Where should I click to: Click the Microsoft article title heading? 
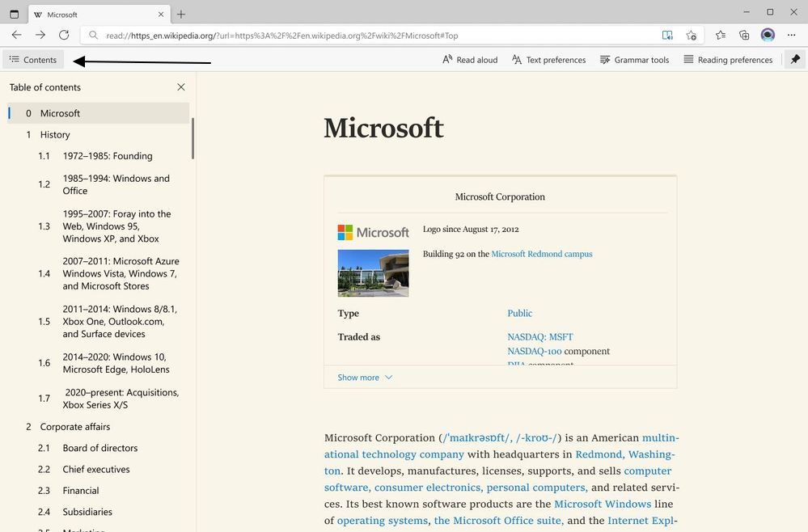point(383,128)
